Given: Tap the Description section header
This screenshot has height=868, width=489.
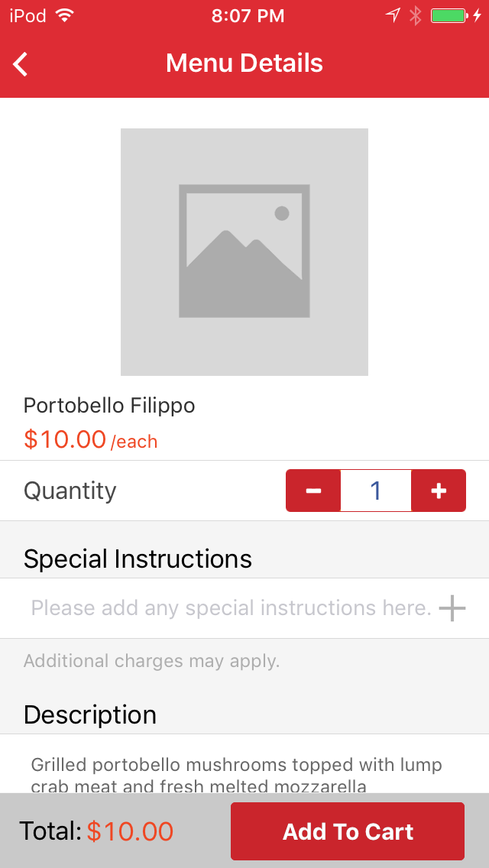Looking at the screenshot, I should pyautogui.click(x=90, y=714).
